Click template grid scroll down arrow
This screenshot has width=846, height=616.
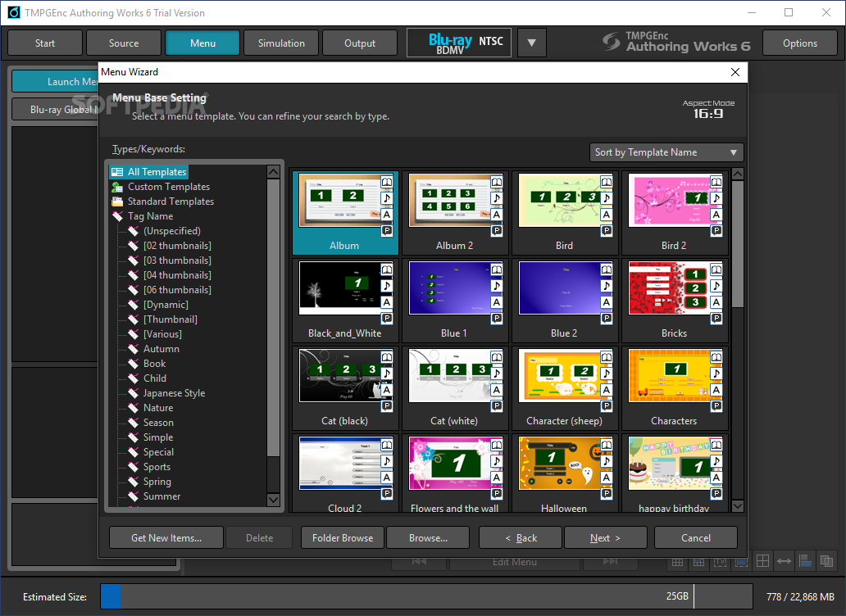coord(738,506)
